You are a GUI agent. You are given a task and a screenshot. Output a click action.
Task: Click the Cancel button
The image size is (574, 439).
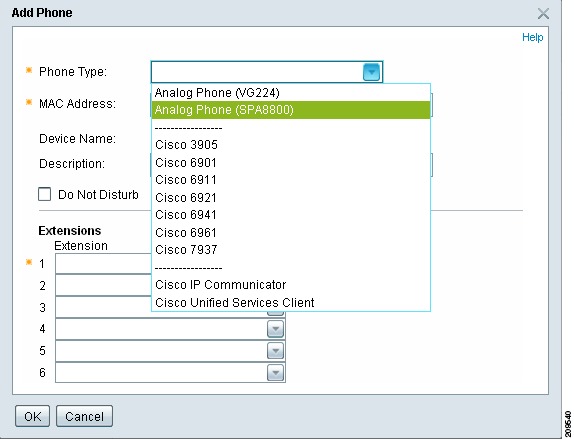tap(84, 416)
